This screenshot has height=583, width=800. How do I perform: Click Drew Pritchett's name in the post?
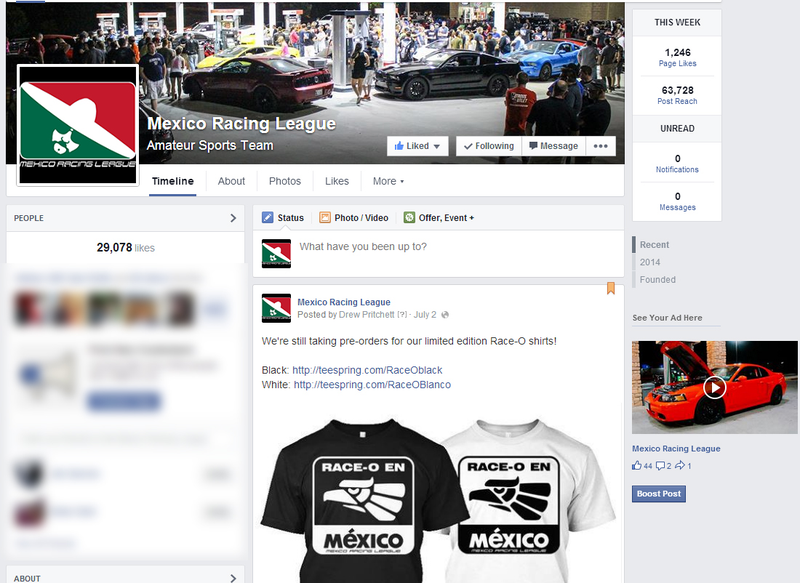pyautogui.click(x=366, y=315)
